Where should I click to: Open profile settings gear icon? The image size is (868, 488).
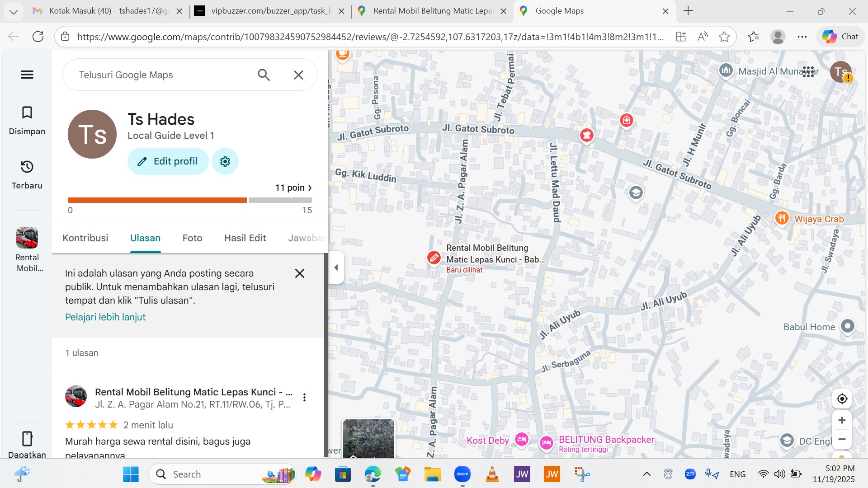(x=225, y=161)
